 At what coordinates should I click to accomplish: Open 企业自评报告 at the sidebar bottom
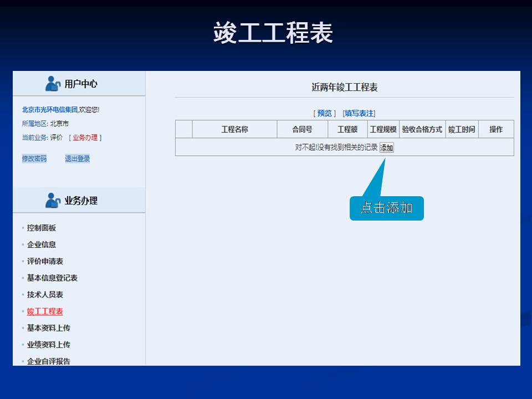[49, 361]
